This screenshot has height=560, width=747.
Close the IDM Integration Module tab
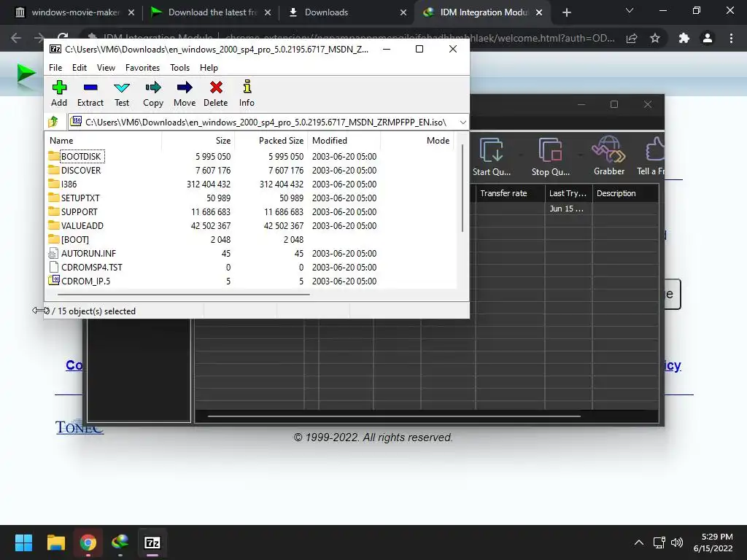click(539, 12)
